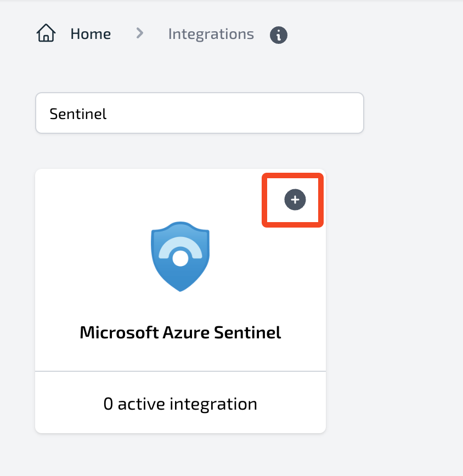Click the empty right end of the search field
463x476 pixels.
[329, 113]
